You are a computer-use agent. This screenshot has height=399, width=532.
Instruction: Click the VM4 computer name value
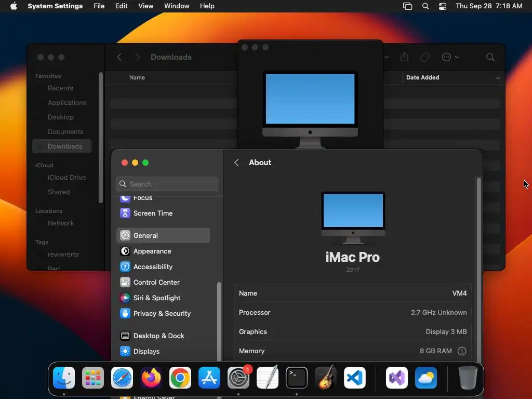[459, 293]
